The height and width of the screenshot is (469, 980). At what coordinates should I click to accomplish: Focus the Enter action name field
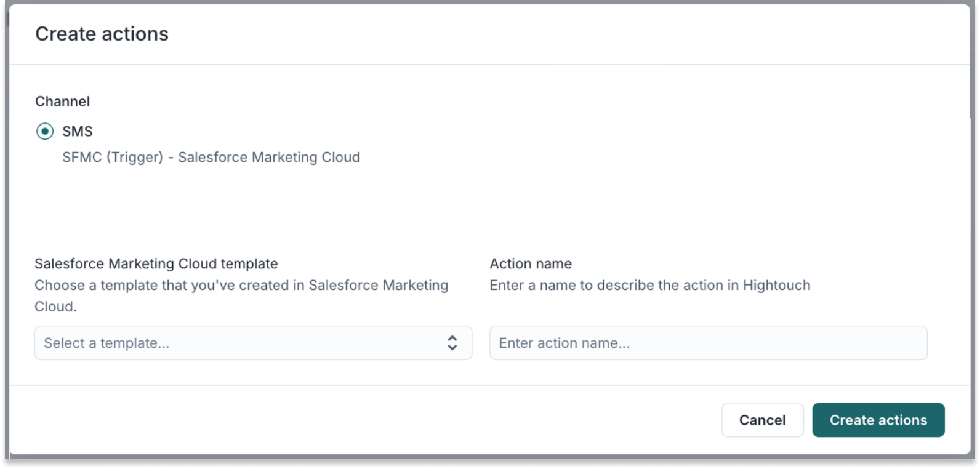click(708, 343)
